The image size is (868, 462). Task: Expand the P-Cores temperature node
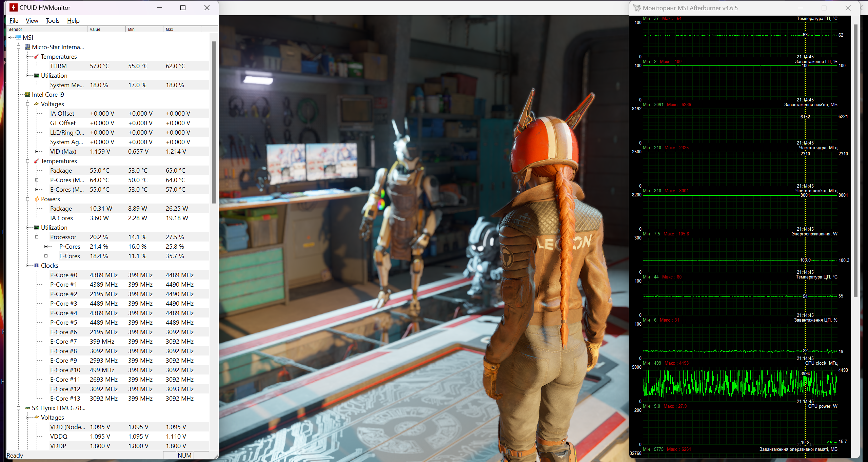point(37,180)
